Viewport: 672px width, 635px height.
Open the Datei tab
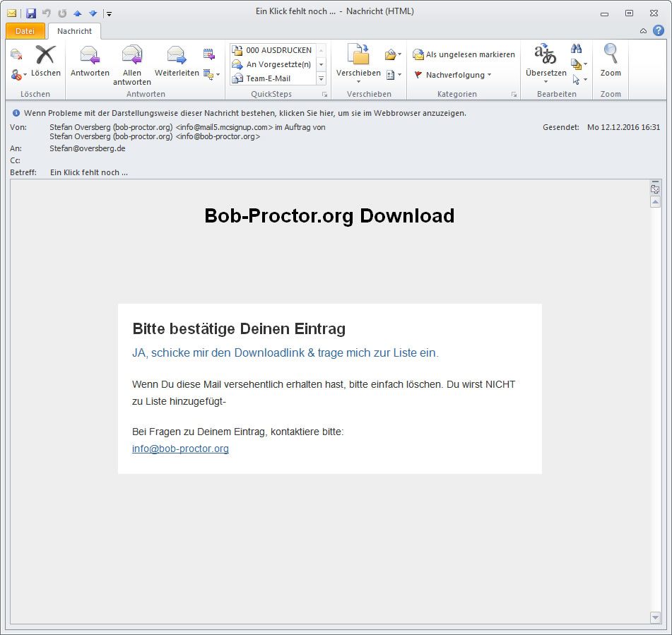coord(25,31)
